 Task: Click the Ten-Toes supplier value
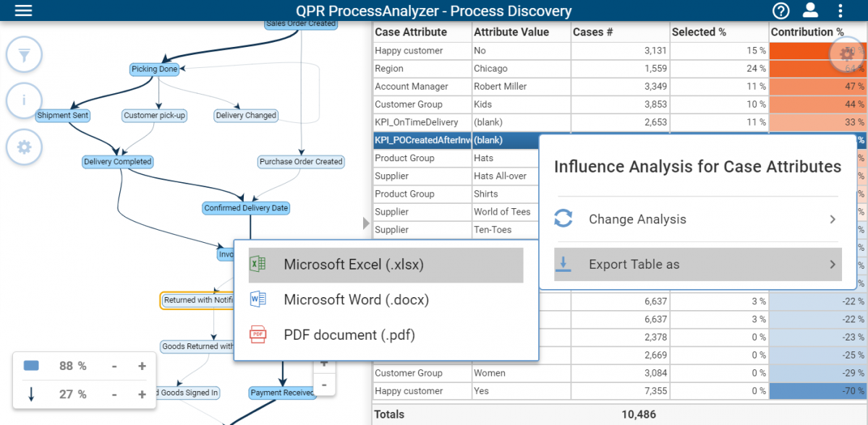click(506, 230)
